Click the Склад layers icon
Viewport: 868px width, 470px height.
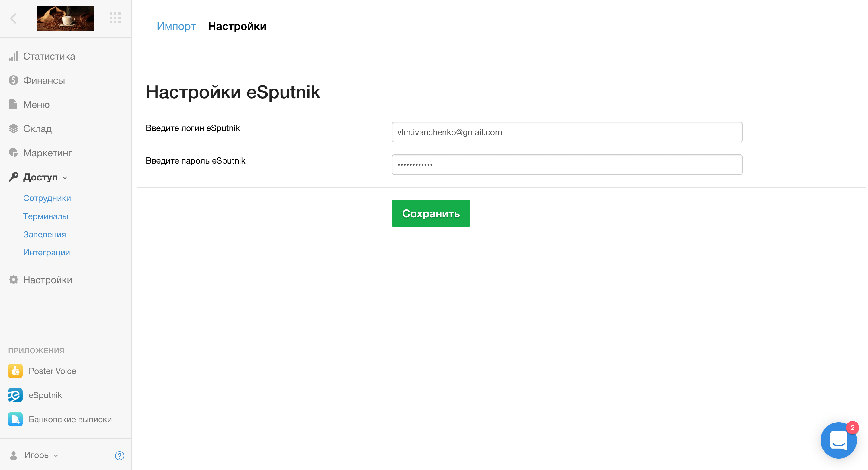(x=14, y=129)
